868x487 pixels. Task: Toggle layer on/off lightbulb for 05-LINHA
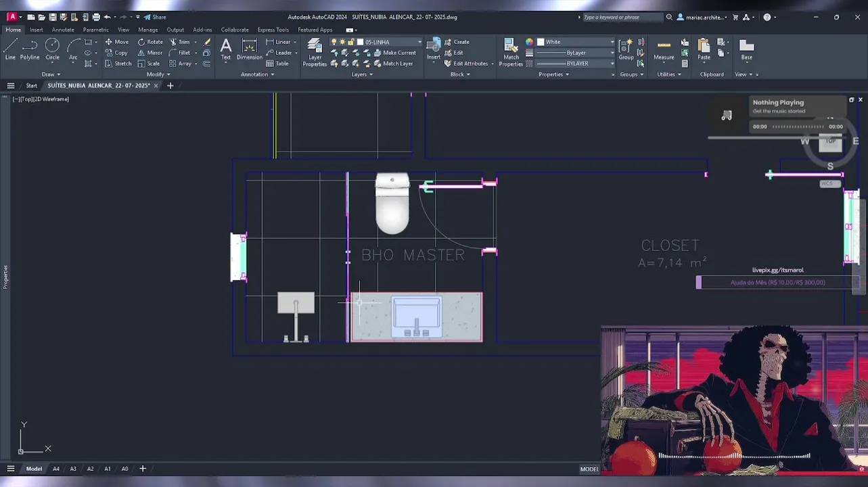click(x=334, y=42)
